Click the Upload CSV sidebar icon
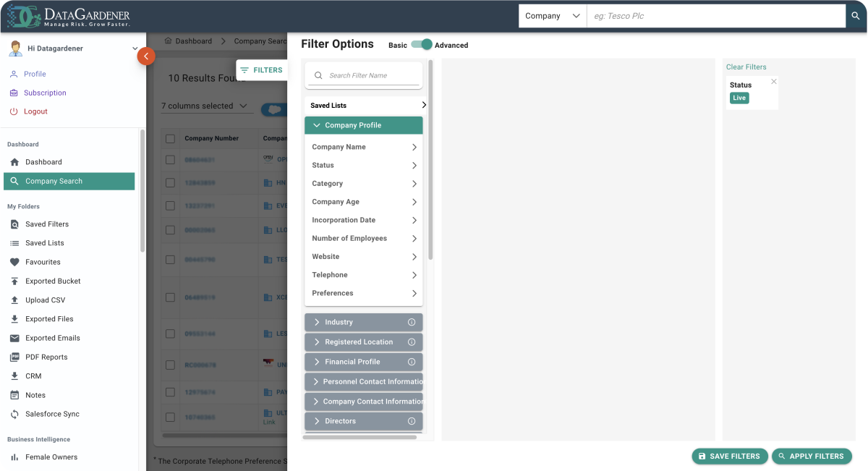868x471 pixels. coord(14,300)
